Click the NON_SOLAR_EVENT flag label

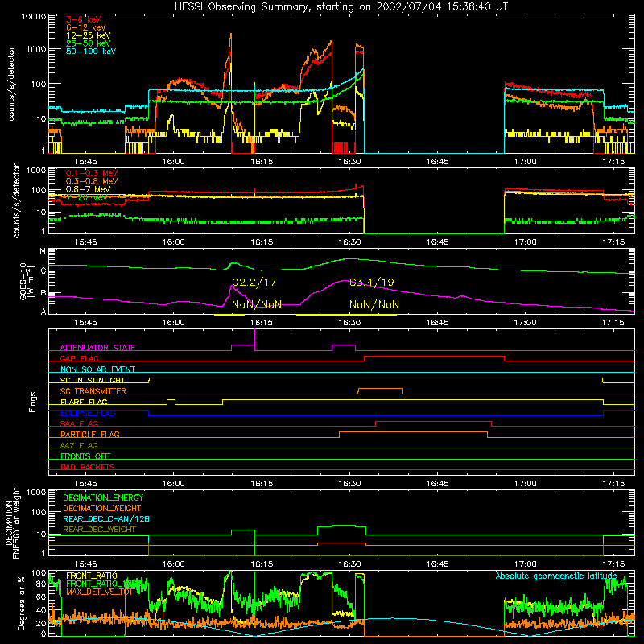coord(97,369)
